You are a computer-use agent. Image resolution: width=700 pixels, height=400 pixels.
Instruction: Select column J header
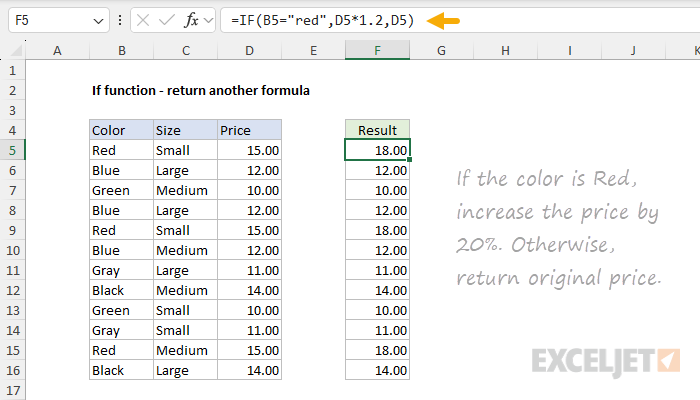(x=633, y=51)
